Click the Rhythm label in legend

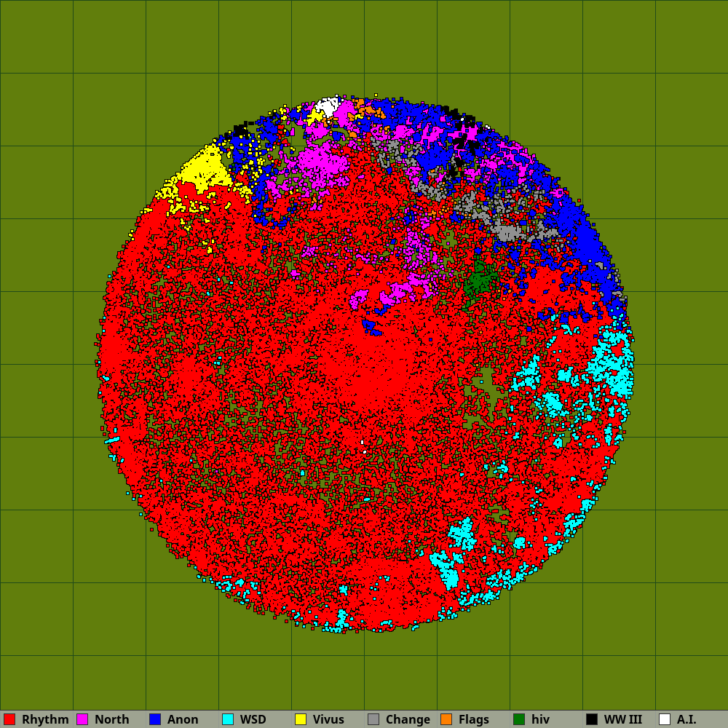click(45, 719)
